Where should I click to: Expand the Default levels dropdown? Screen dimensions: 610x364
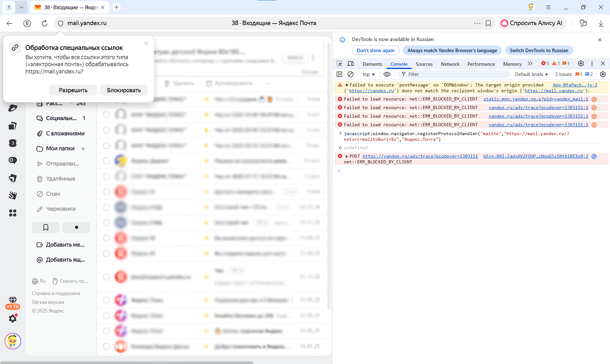[x=531, y=74]
